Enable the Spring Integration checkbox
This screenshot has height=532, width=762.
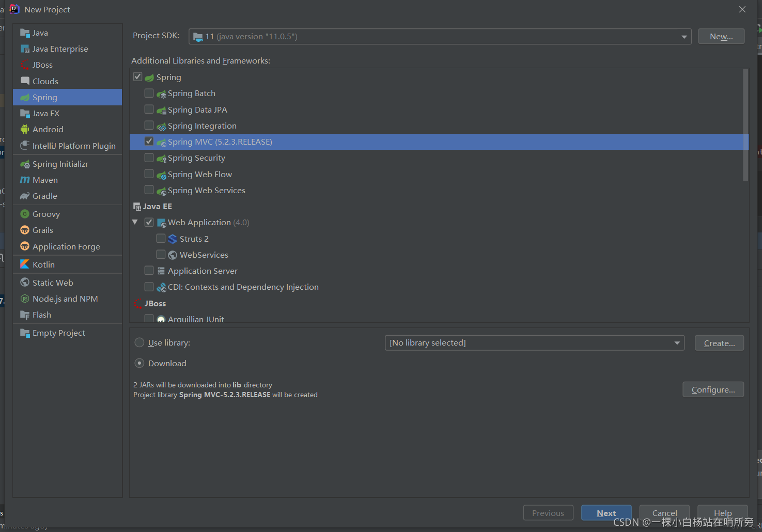pos(149,125)
